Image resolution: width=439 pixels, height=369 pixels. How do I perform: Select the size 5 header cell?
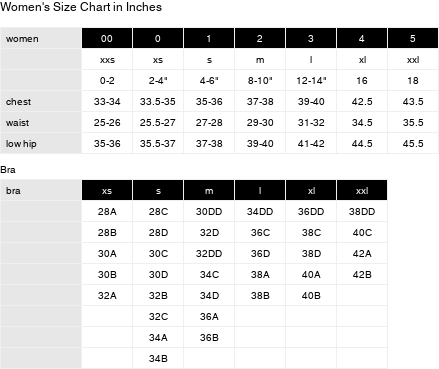click(x=413, y=38)
